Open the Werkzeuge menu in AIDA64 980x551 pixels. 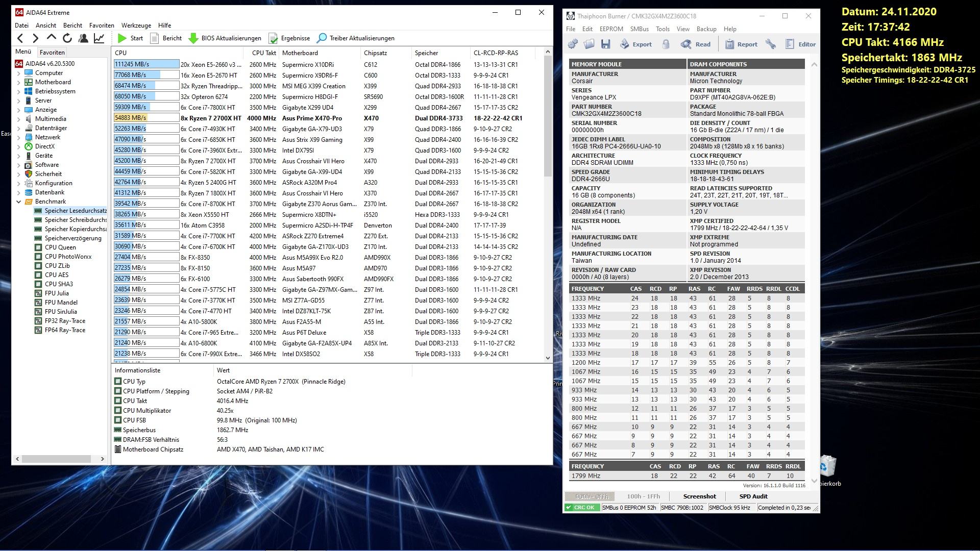pos(136,25)
